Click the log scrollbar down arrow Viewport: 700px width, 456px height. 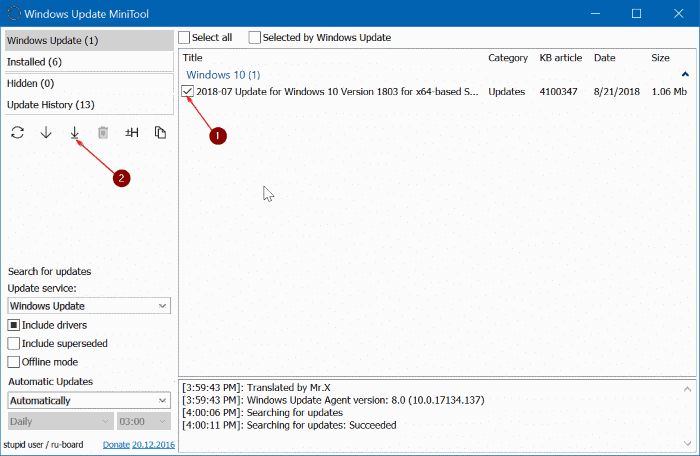click(x=687, y=443)
